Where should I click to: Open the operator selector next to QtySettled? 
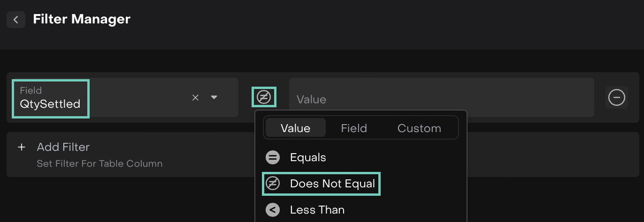[264, 97]
